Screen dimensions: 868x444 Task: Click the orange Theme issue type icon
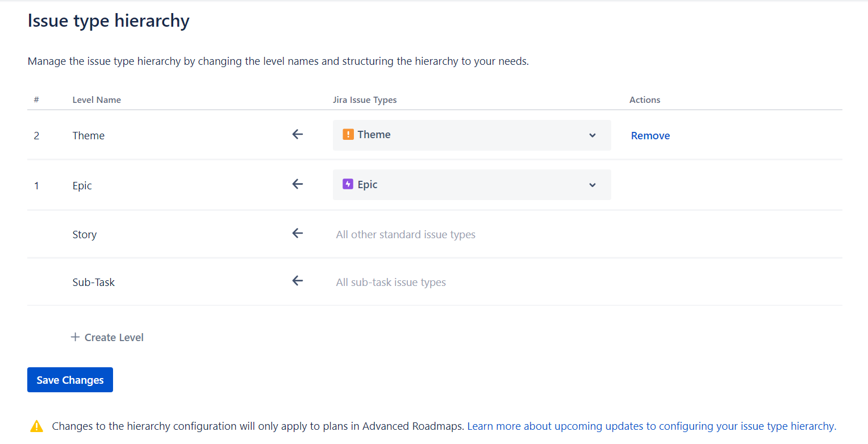pyautogui.click(x=348, y=135)
